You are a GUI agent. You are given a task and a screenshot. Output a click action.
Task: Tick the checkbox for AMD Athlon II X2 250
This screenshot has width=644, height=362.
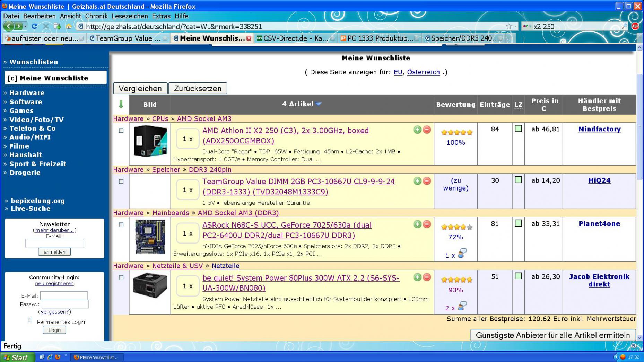(121, 131)
